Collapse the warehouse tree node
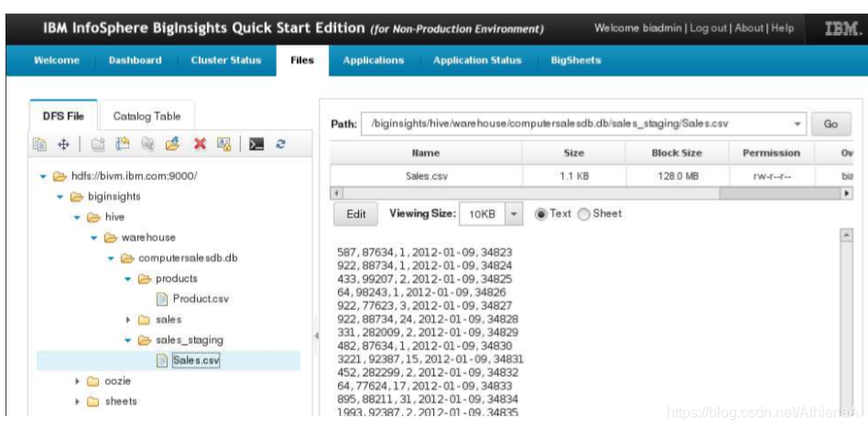 click(x=94, y=238)
